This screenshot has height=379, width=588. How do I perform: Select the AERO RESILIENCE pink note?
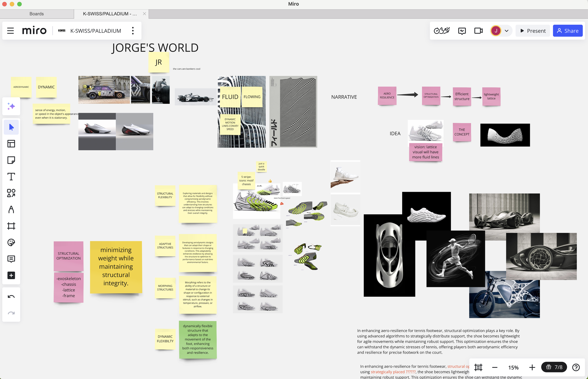pos(387,96)
